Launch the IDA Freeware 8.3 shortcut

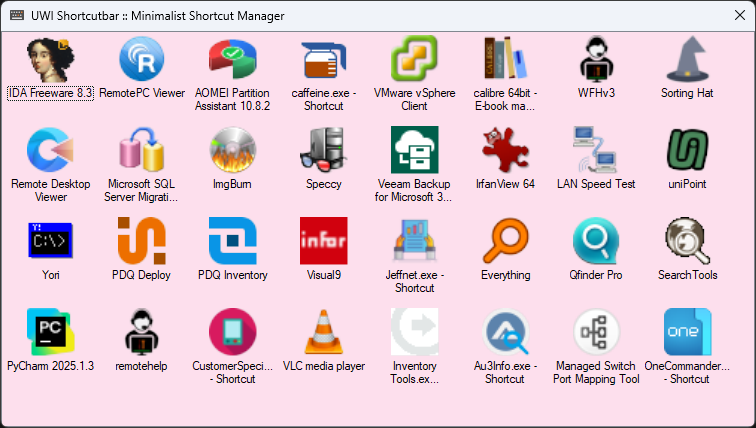(x=51, y=59)
